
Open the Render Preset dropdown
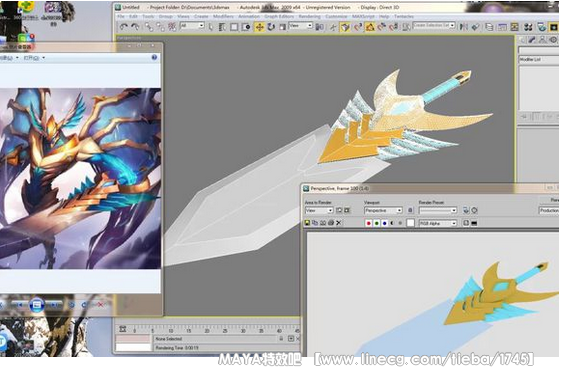(x=438, y=210)
